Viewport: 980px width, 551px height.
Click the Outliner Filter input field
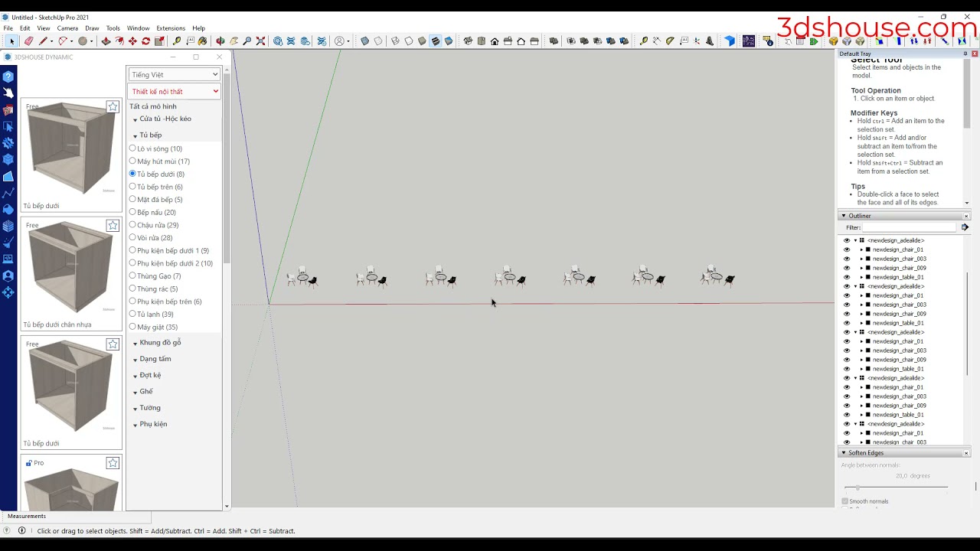(910, 227)
